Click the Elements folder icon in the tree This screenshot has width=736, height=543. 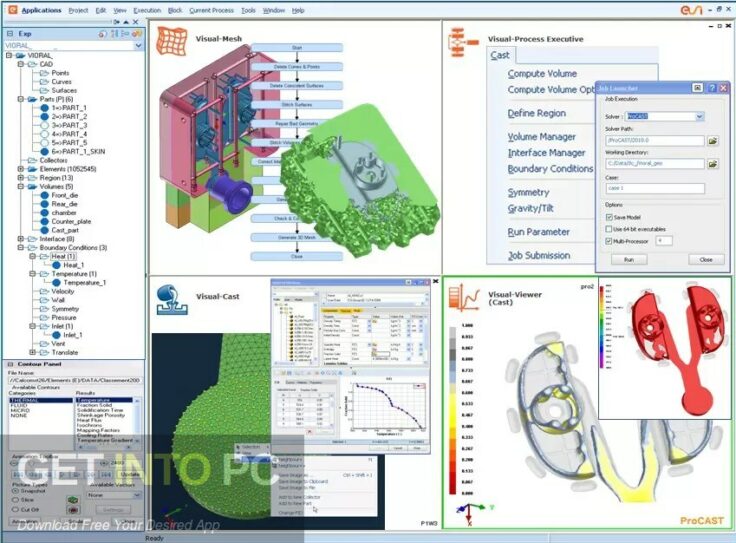pos(32,169)
